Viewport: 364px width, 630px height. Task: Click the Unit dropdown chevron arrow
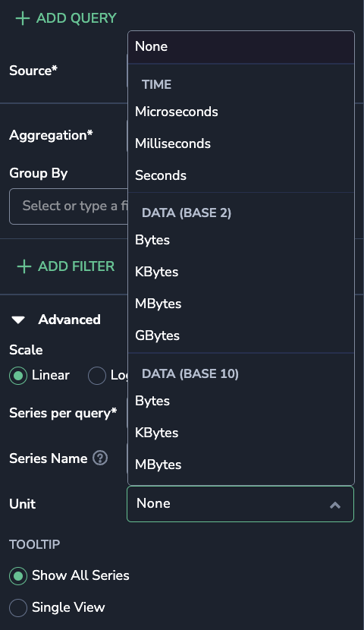(x=335, y=505)
